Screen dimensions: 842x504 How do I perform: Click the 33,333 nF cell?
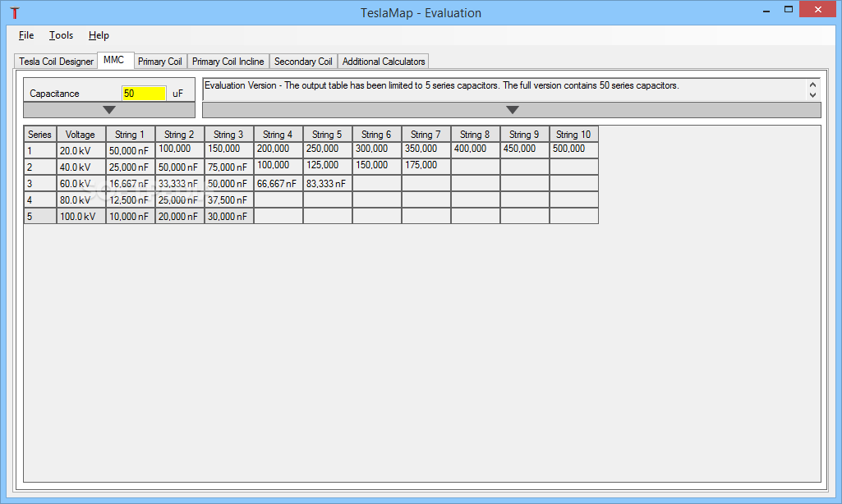point(179,184)
